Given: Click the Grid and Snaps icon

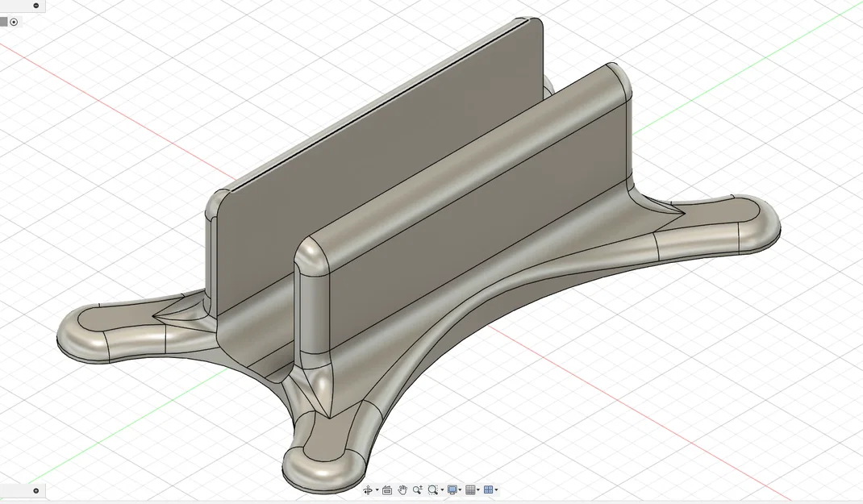Looking at the screenshot, I should pos(470,489).
